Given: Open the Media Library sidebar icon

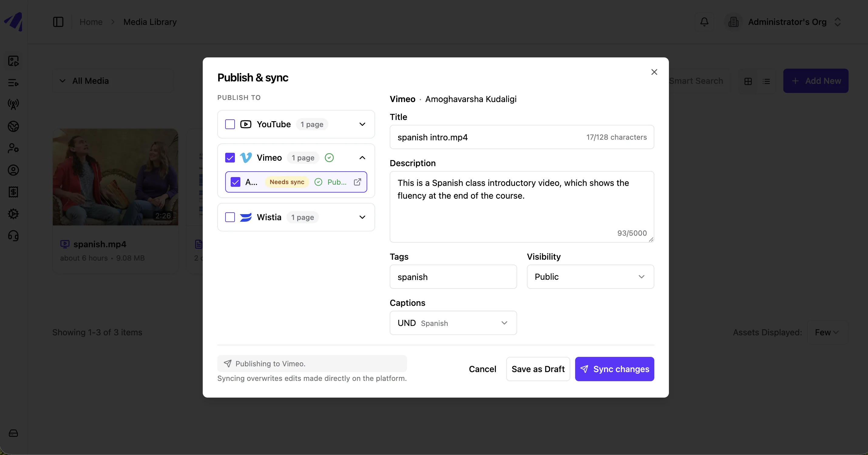Looking at the screenshot, I should coord(13,61).
